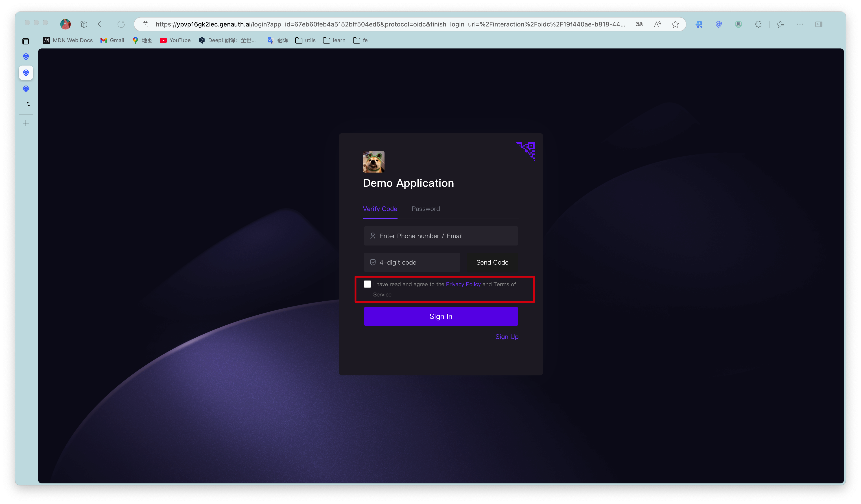
Task: Open the tab actions dots below sidebar tabs
Action: [28, 104]
